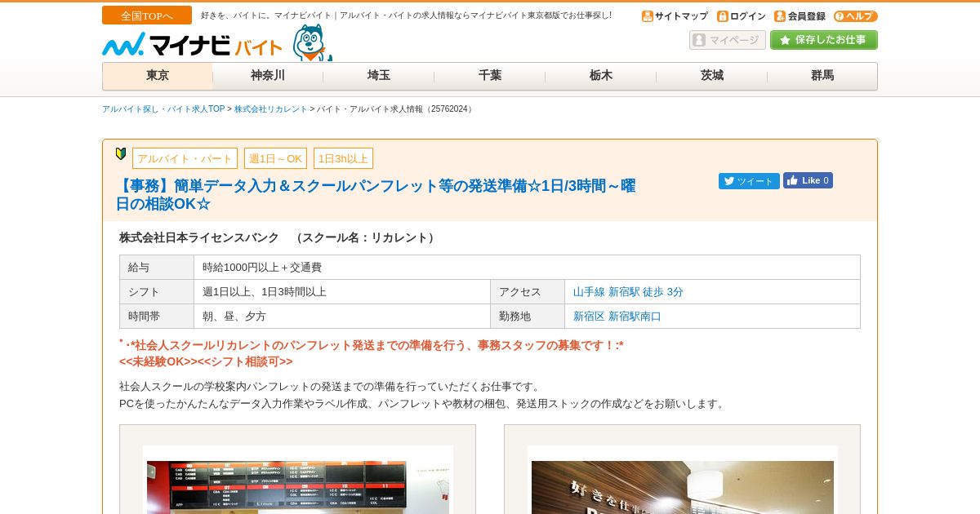Viewport: 980px width, 514px height.
Task: Select the 茨城 region tab
Action: coord(712,76)
